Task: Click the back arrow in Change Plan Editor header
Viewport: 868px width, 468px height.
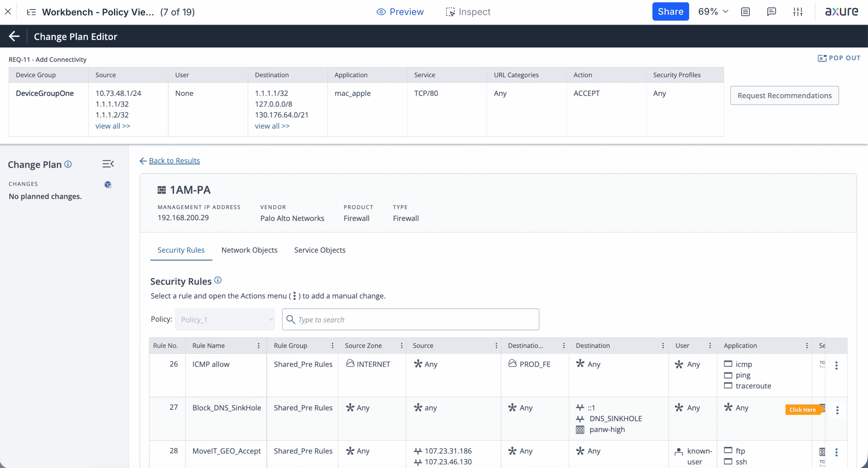Action: point(14,36)
